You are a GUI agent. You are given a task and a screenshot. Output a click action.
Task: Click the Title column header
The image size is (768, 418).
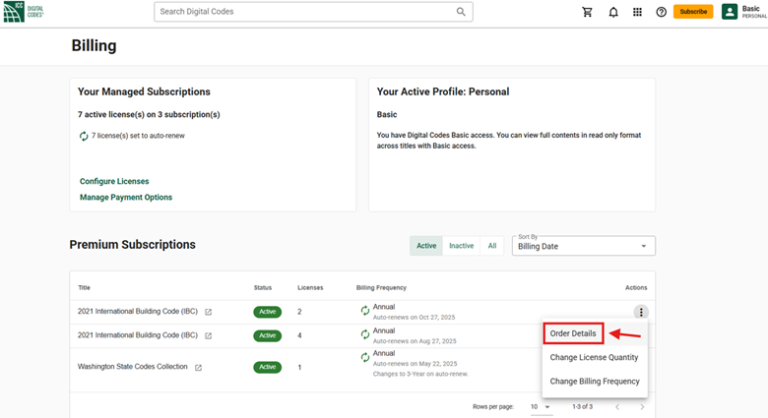pos(84,288)
